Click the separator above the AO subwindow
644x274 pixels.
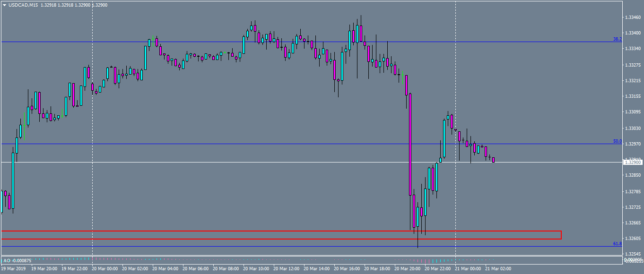point(284,255)
